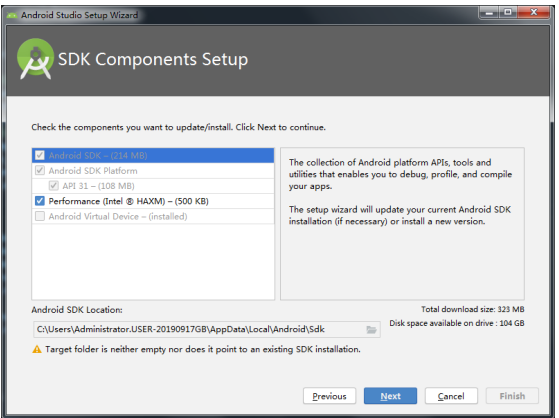This screenshot has width=559, height=418.
Task: Select the Android Virtual Device row
Action: pos(153,216)
